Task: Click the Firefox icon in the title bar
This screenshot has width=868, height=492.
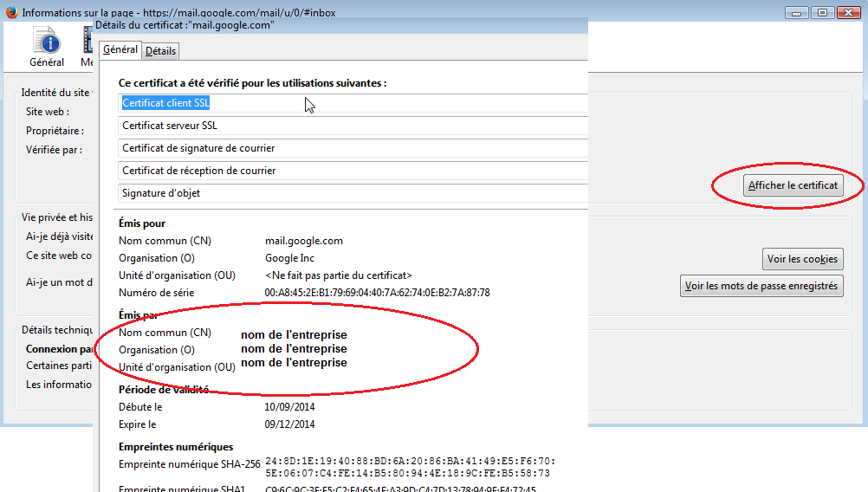Action: [11, 11]
